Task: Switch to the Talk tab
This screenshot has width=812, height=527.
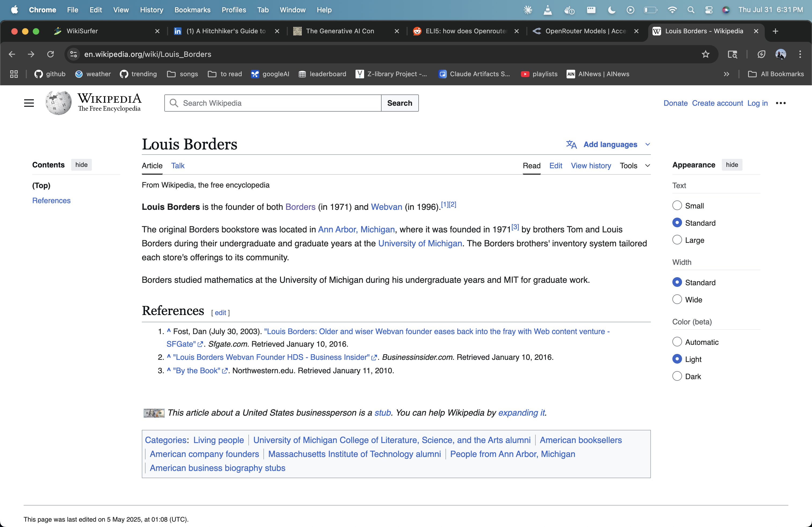Action: (x=178, y=166)
